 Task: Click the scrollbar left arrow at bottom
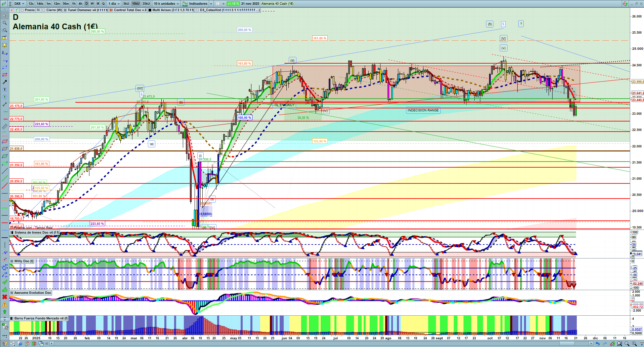[51, 344]
